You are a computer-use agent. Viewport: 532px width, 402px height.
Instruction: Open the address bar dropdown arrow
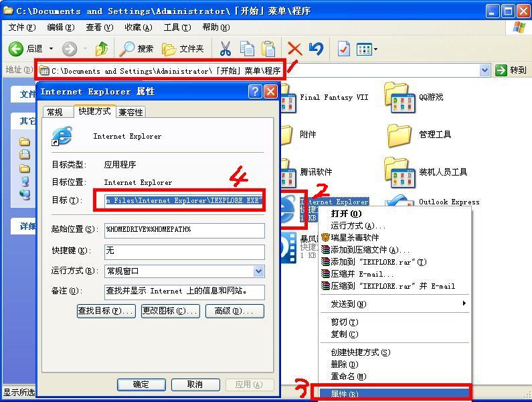[x=485, y=70]
